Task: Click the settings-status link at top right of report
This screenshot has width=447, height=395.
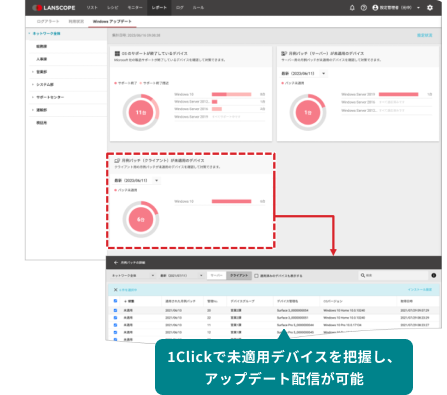Action: pyautogui.click(x=425, y=35)
